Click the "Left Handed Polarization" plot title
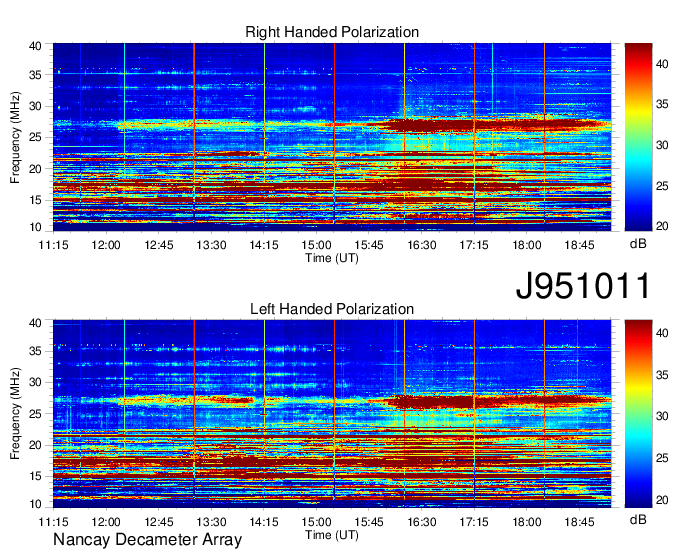Screen dimensions: 680x552 (x=332, y=309)
